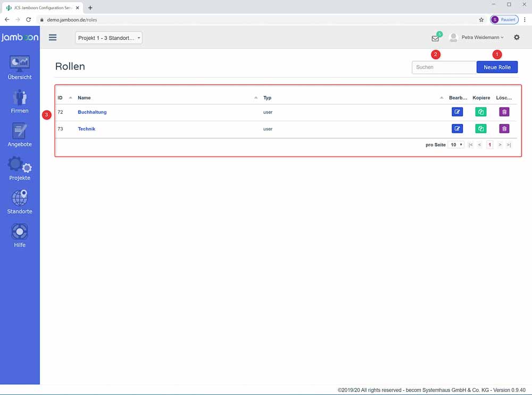
Task: Click the browser address bar
Action: pyautogui.click(x=258, y=20)
